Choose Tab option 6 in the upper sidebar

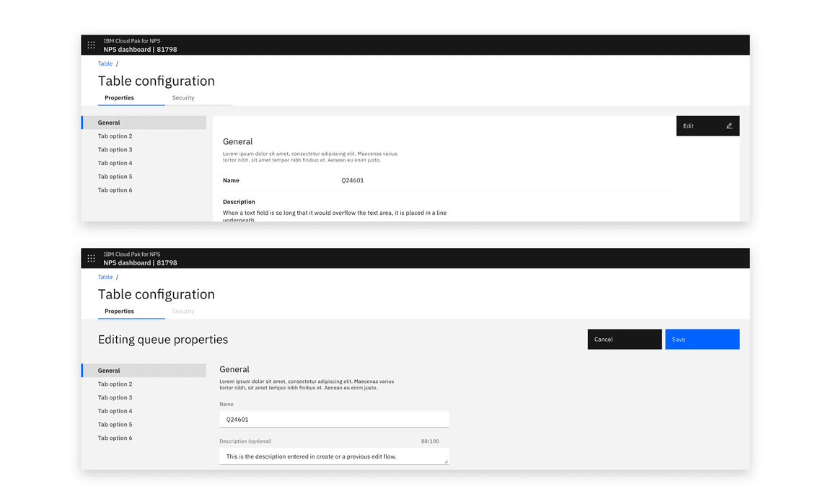(115, 190)
